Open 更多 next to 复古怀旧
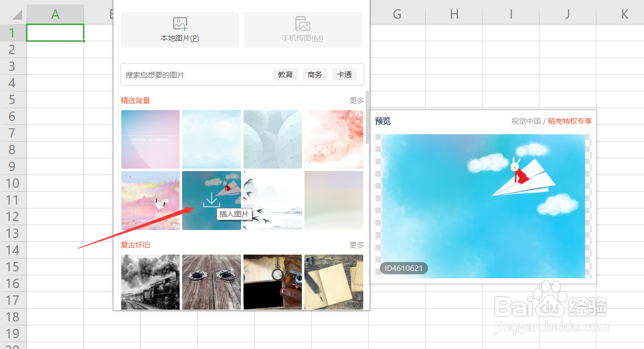The height and width of the screenshot is (349, 644). click(x=357, y=245)
